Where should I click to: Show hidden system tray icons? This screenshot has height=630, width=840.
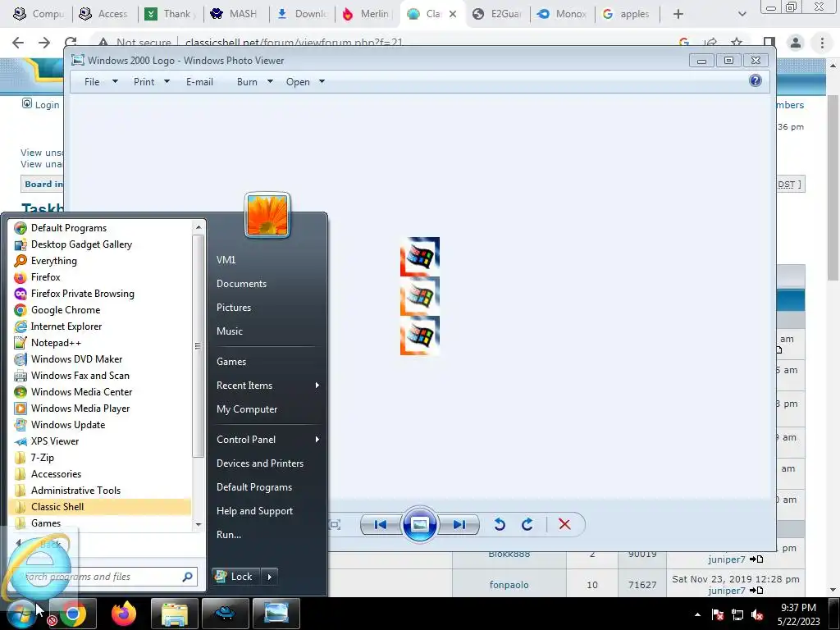click(697, 615)
